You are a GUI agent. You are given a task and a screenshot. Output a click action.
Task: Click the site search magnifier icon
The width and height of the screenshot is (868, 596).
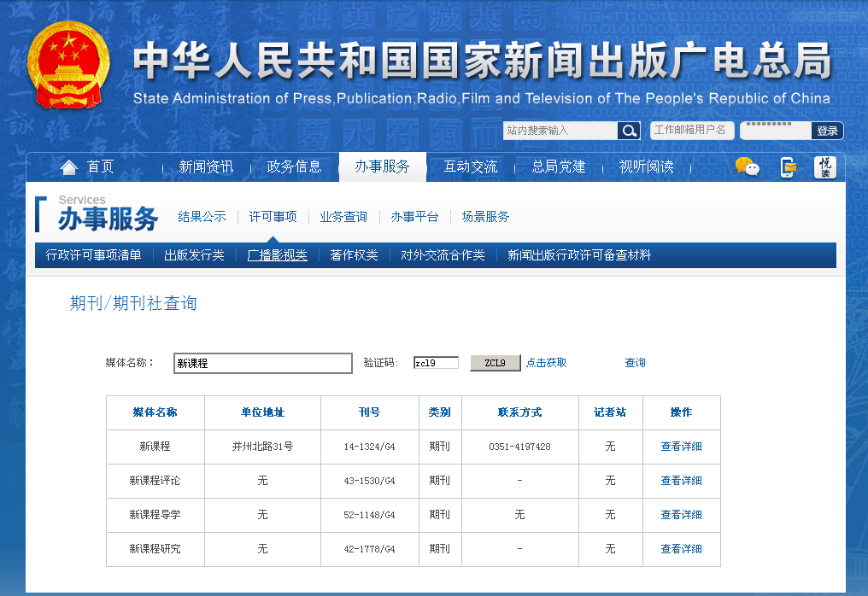click(629, 131)
